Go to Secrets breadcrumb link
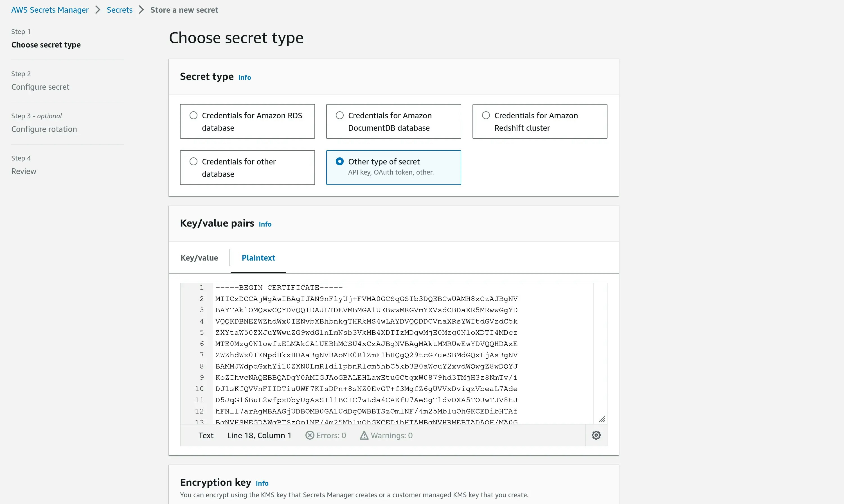The image size is (844, 504). tap(120, 10)
